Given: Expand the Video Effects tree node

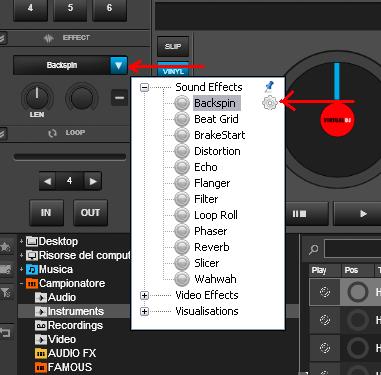Looking at the screenshot, I should click(x=144, y=295).
